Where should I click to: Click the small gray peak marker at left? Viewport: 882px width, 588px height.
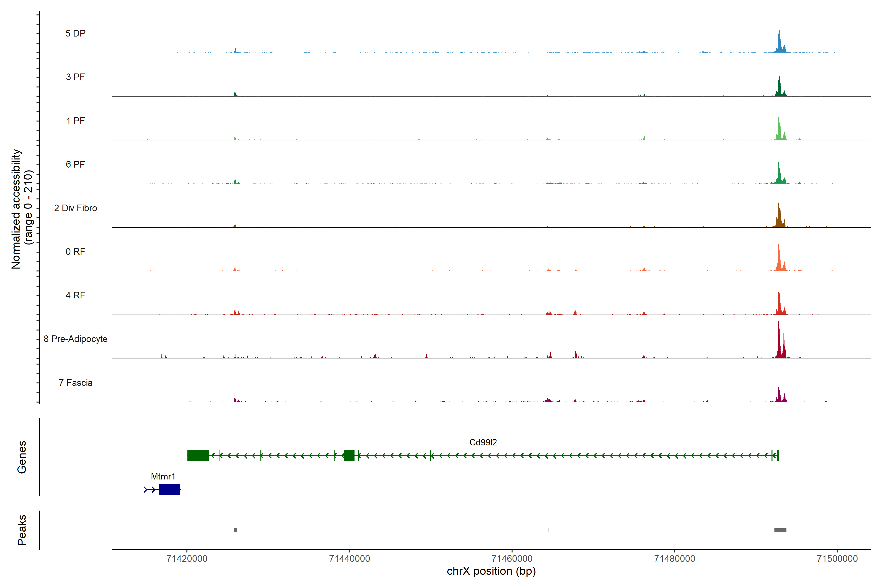click(235, 530)
